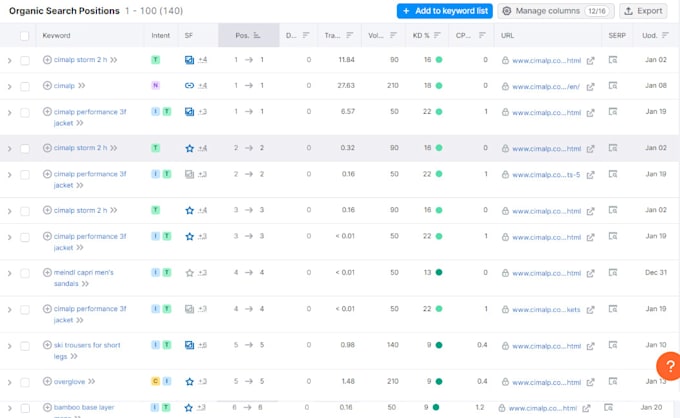Viewport: 680px width, 418px height.
Task: Check the 'cimalp performance 3f jacket' position 1 row
Action: tap(25, 113)
